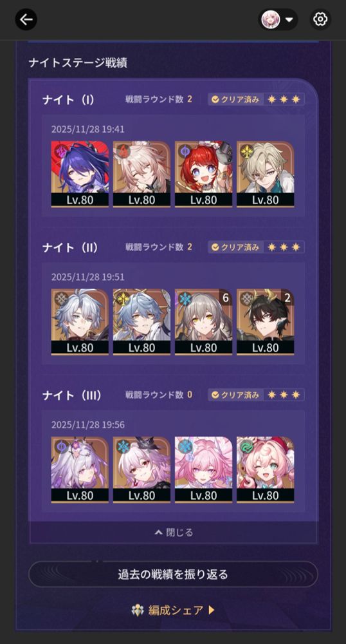
Task: Select the gray-haired girl with badge 6
Action: (204, 322)
